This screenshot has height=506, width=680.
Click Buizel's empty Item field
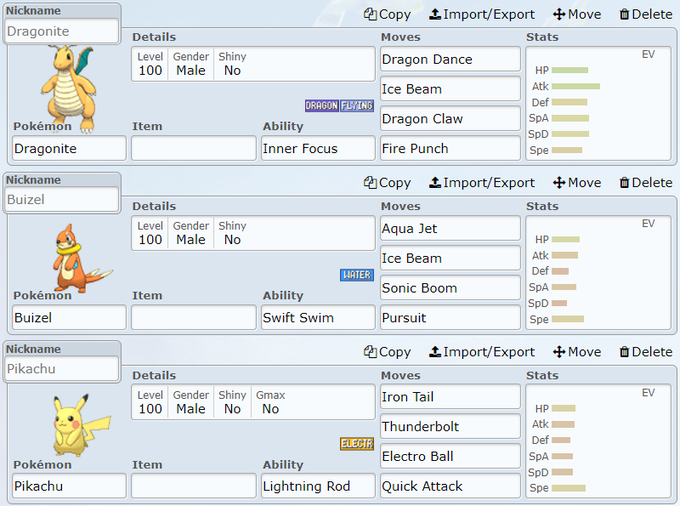(194, 317)
